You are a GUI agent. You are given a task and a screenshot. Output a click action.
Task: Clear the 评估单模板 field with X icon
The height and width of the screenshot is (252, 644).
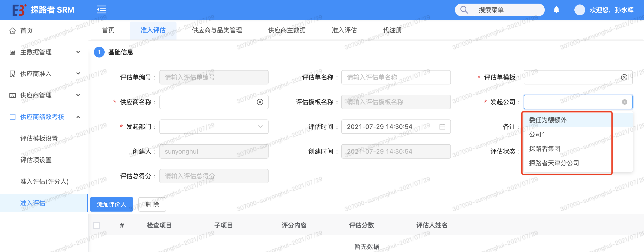[x=624, y=77]
